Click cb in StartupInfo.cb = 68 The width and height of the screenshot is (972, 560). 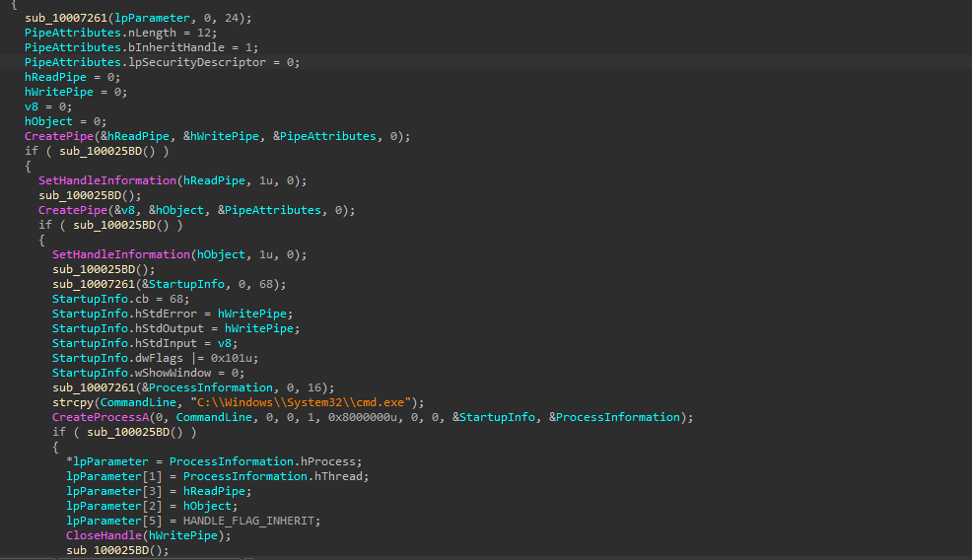[142, 299]
